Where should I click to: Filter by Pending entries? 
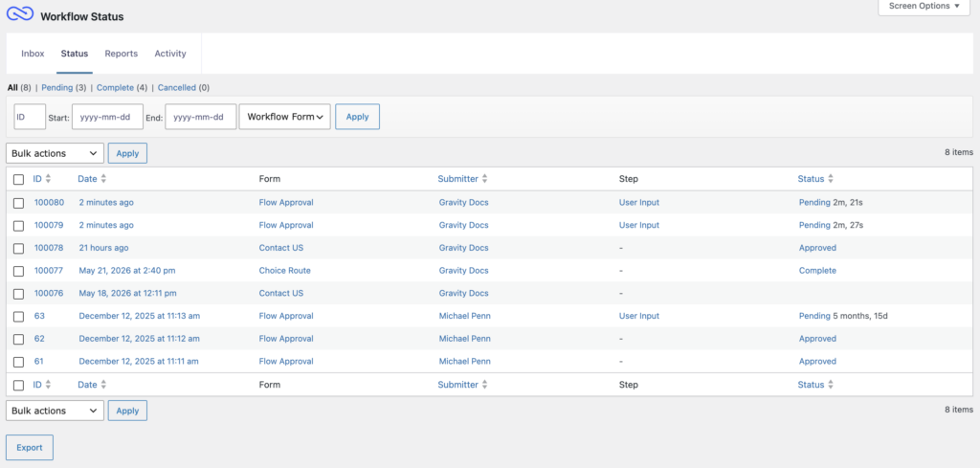click(56, 88)
